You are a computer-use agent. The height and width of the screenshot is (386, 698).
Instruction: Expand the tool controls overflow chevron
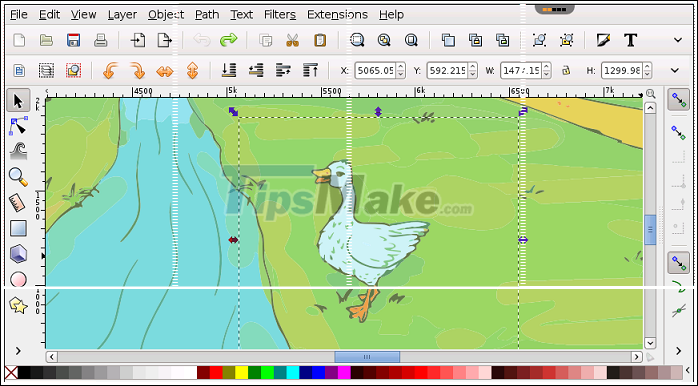coord(675,70)
